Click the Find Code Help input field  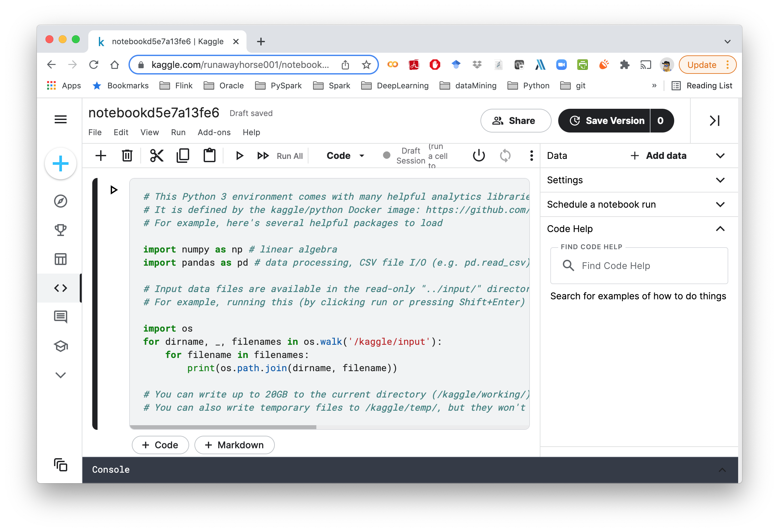click(x=639, y=265)
